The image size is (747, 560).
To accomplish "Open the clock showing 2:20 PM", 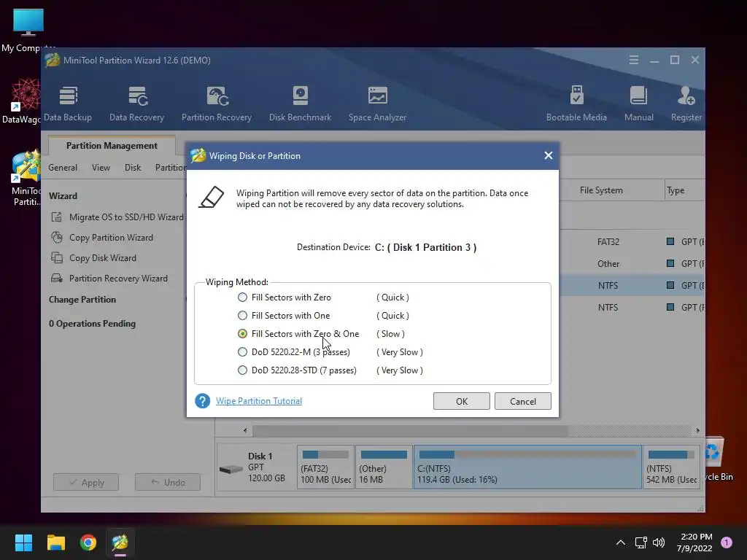I will coord(694,542).
